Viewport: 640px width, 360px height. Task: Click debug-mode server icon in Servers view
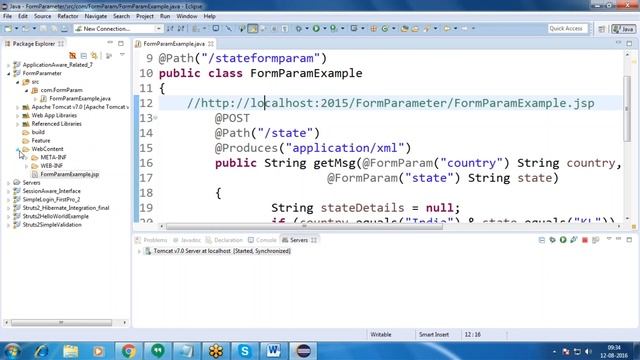pyautogui.click(x=552, y=240)
